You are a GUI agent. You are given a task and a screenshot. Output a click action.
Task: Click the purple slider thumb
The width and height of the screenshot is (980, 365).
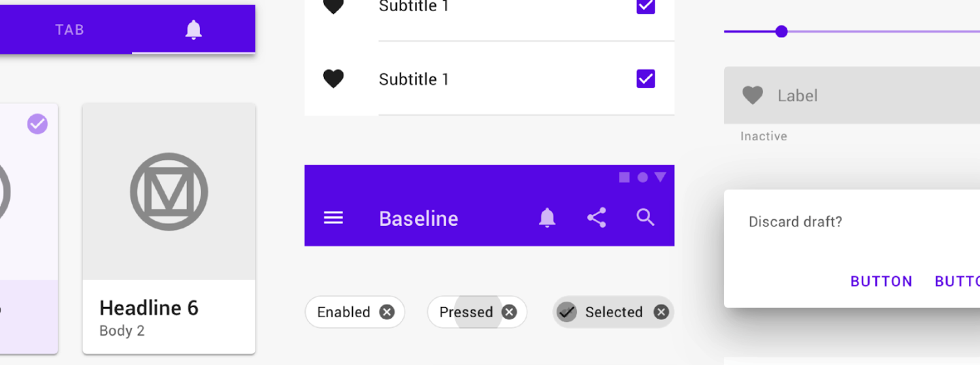click(781, 31)
